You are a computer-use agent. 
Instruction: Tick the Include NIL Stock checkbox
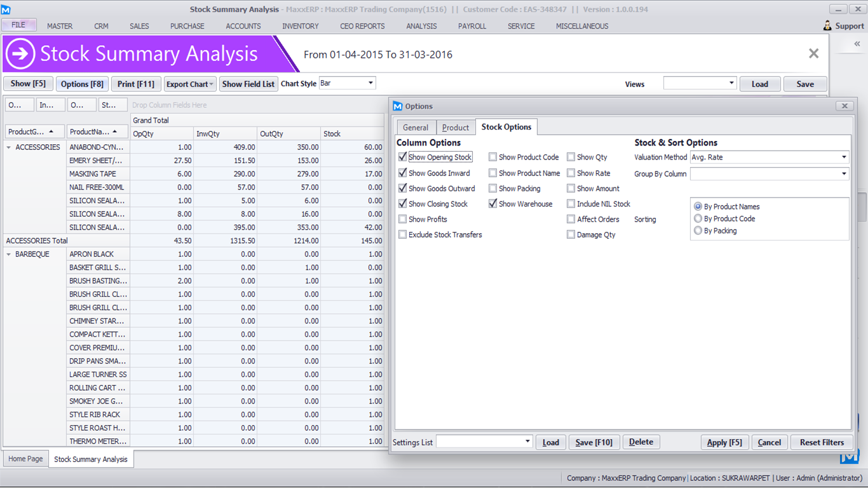[571, 204]
